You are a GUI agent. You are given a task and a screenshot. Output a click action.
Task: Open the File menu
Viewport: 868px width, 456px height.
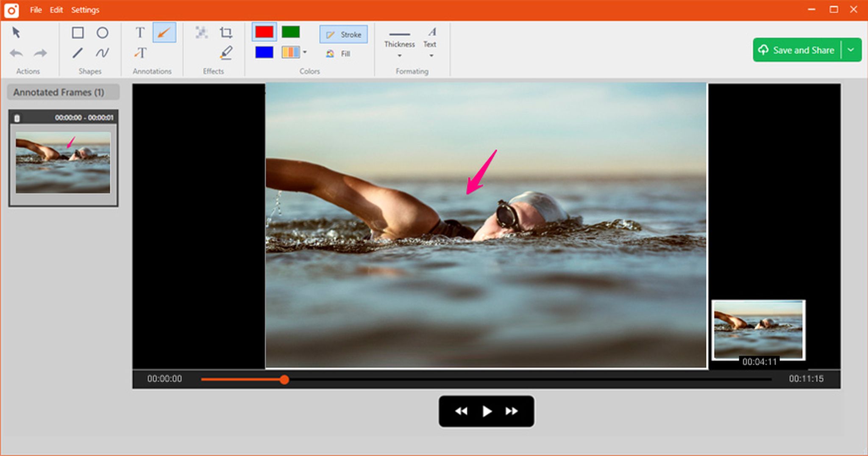(x=36, y=10)
